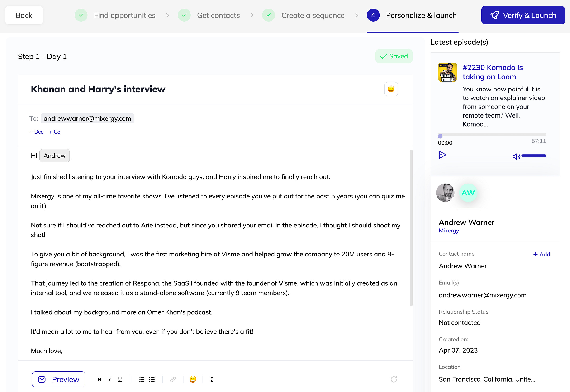Go to the Create a sequence step
The width and height of the screenshot is (570, 392).
point(304,15)
